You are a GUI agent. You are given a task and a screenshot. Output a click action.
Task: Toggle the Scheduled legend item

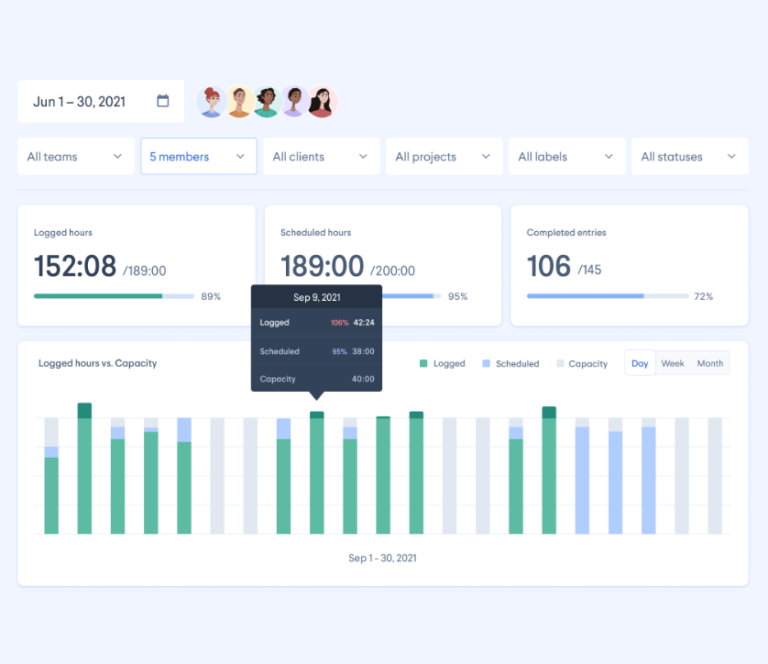(511, 363)
